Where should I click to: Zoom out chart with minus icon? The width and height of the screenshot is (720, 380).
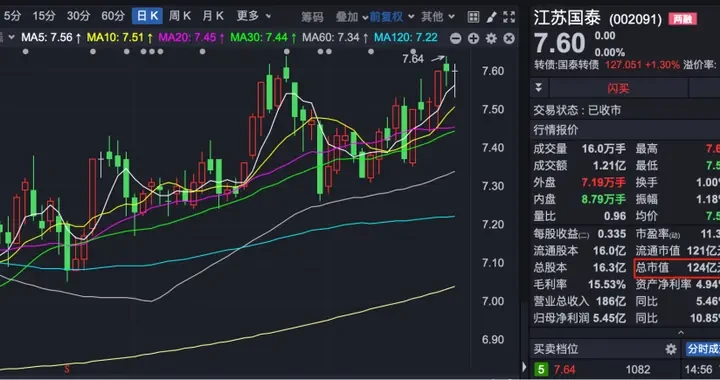click(455, 38)
